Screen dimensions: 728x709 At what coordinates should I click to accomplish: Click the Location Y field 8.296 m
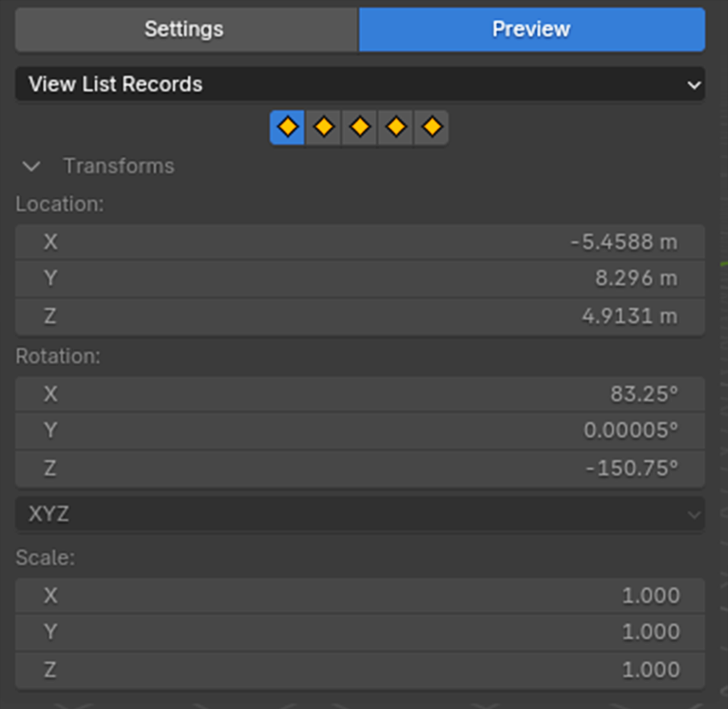(361, 278)
